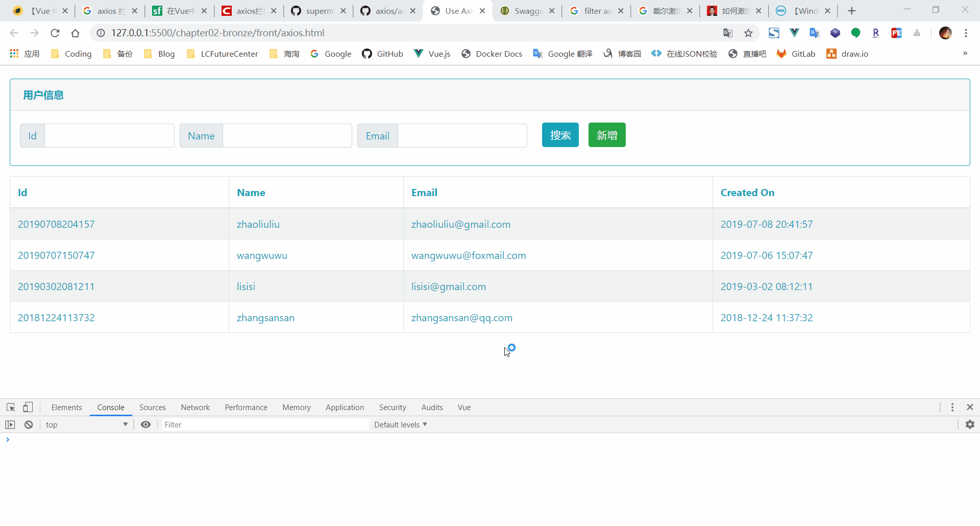
Task: View site information icon in address bar
Action: tap(101, 33)
